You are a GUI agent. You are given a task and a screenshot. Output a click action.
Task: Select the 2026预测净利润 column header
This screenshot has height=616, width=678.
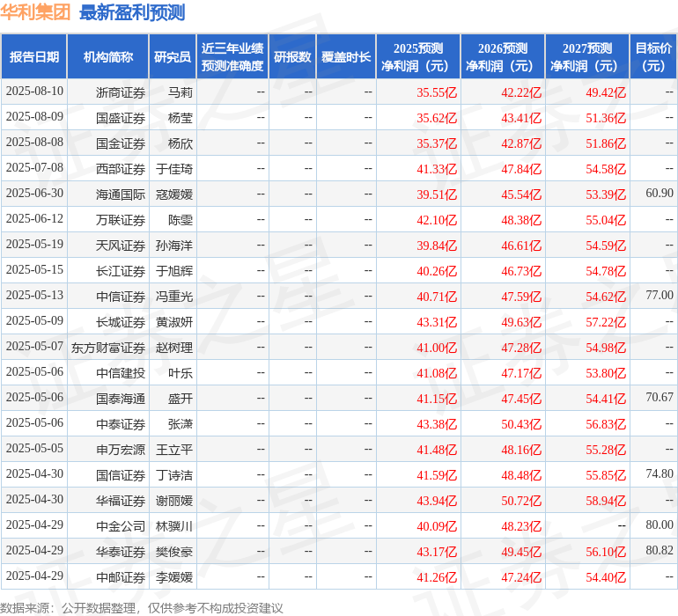[503, 57]
